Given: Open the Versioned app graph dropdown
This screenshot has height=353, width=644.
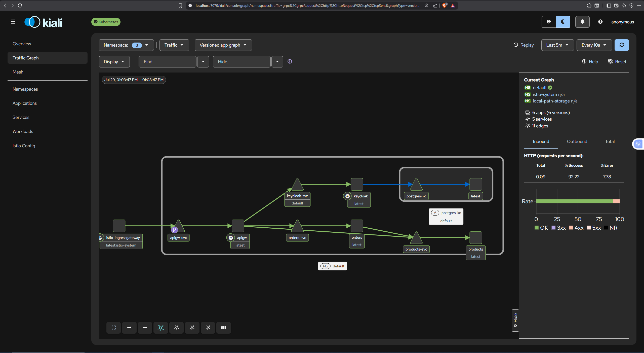Looking at the screenshot, I should [223, 45].
